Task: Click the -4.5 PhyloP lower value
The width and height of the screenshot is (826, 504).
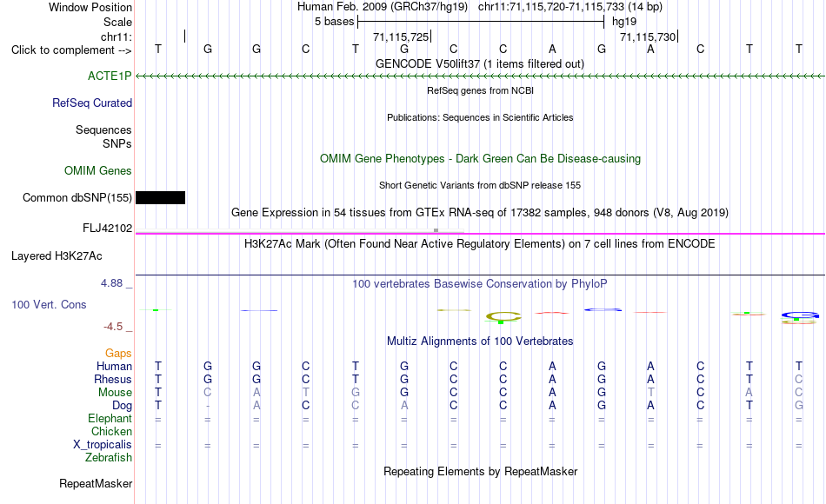Action: click(x=113, y=327)
